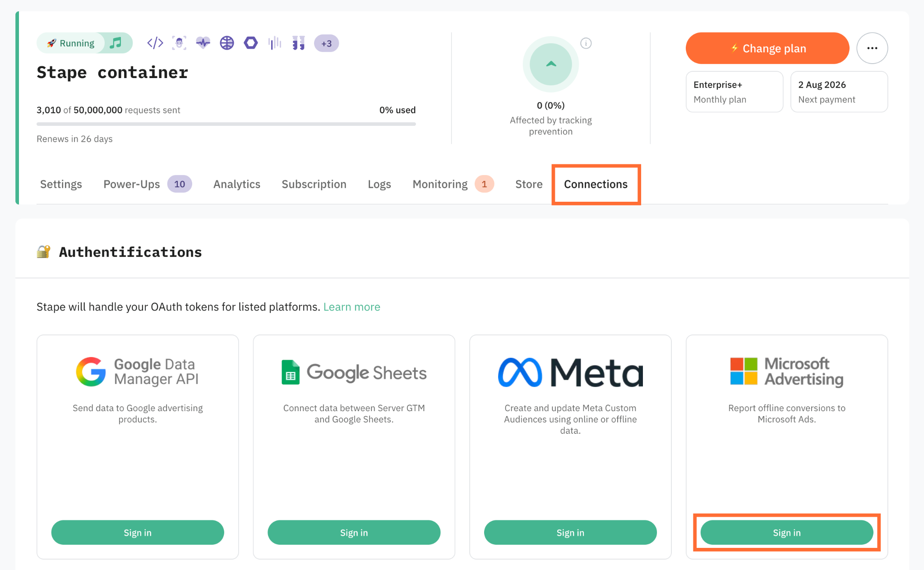Click 'Send data to Google advertising products.' description
The width and height of the screenshot is (924, 570).
point(138,413)
